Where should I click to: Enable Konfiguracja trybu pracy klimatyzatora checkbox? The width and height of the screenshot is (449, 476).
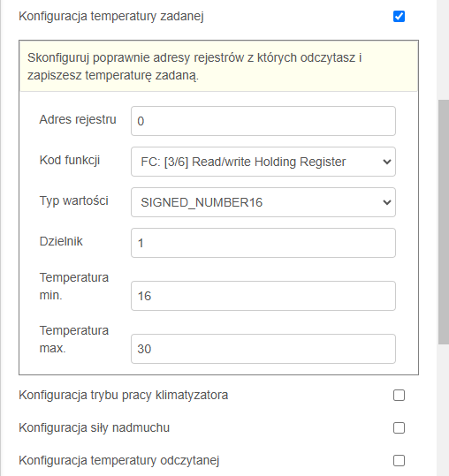pos(399,396)
